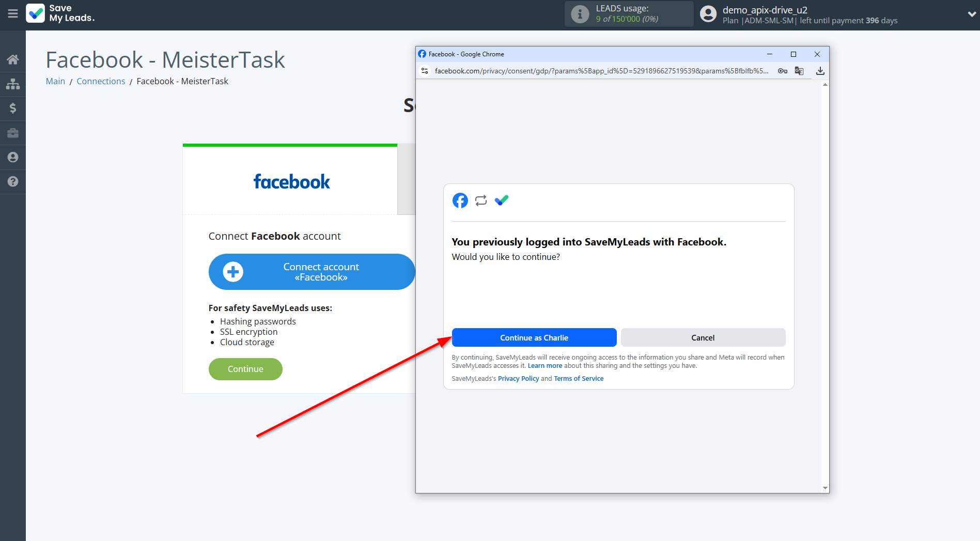This screenshot has width=980, height=541.
Task: Open the connections sitemap icon in sidebar
Action: point(13,84)
